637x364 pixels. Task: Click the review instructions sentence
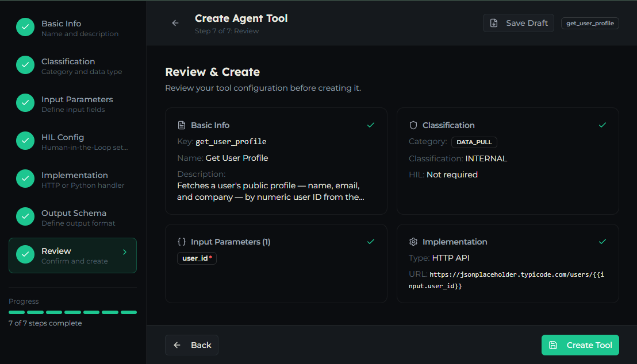tap(263, 88)
